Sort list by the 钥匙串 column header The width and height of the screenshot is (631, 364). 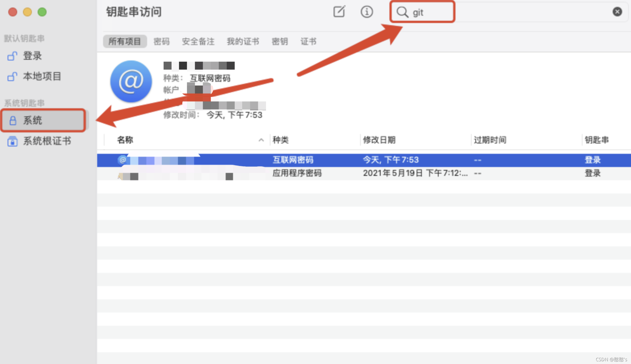596,140
